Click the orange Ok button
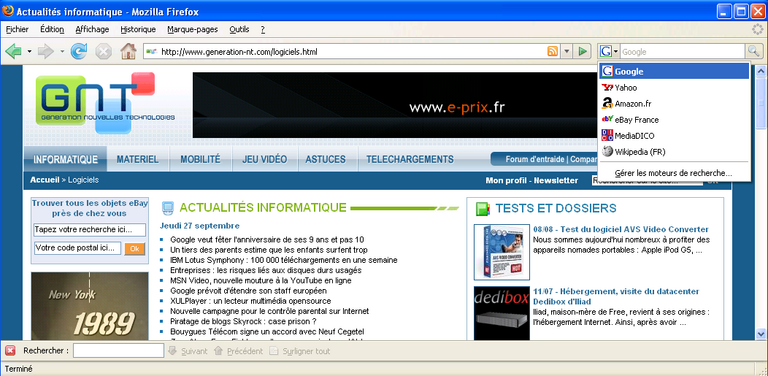768x376 pixels. [135, 249]
